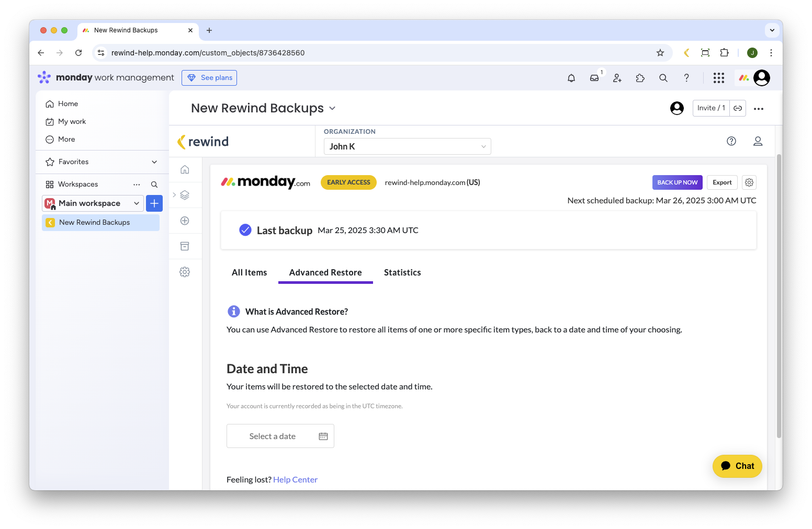This screenshot has height=529, width=812.
Task: Click the Rewind browser extension icon
Action: 686,53
